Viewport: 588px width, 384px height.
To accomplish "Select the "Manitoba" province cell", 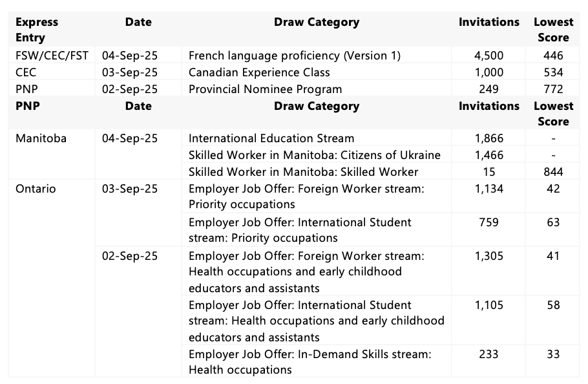I will (41, 138).
